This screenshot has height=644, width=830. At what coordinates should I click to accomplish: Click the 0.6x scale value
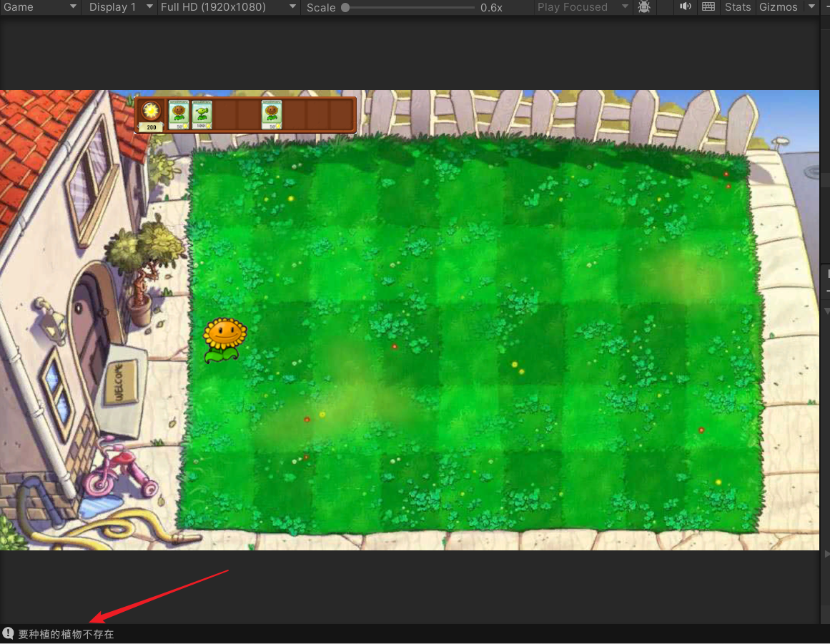click(491, 7)
